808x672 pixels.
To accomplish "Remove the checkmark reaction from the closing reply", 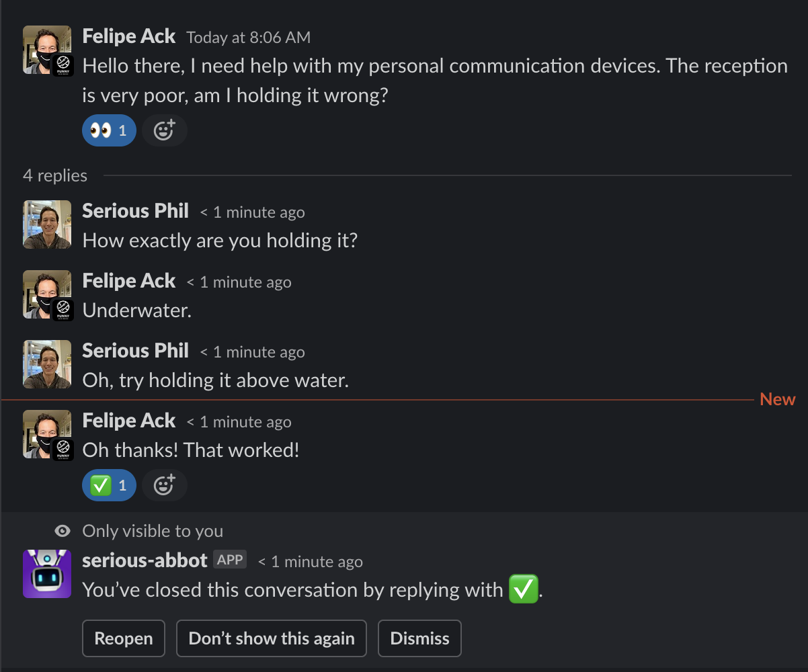I will (109, 485).
